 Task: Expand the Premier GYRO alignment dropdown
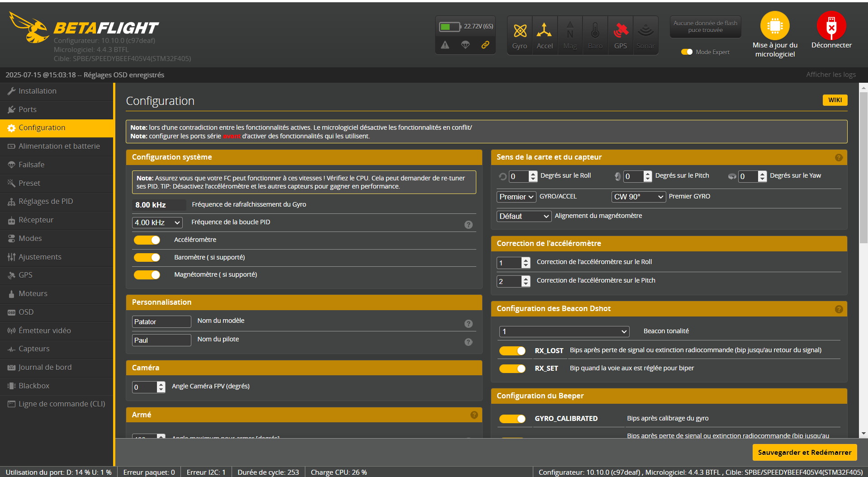coord(638,197)
